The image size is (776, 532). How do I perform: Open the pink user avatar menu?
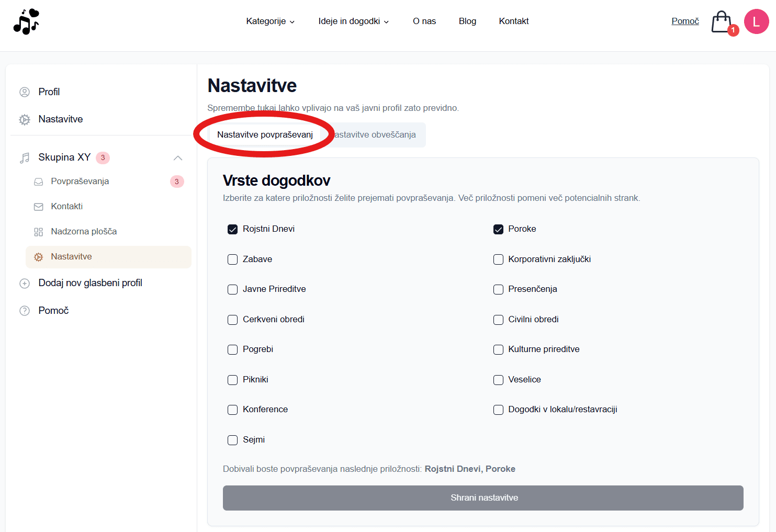click(756, 21)
